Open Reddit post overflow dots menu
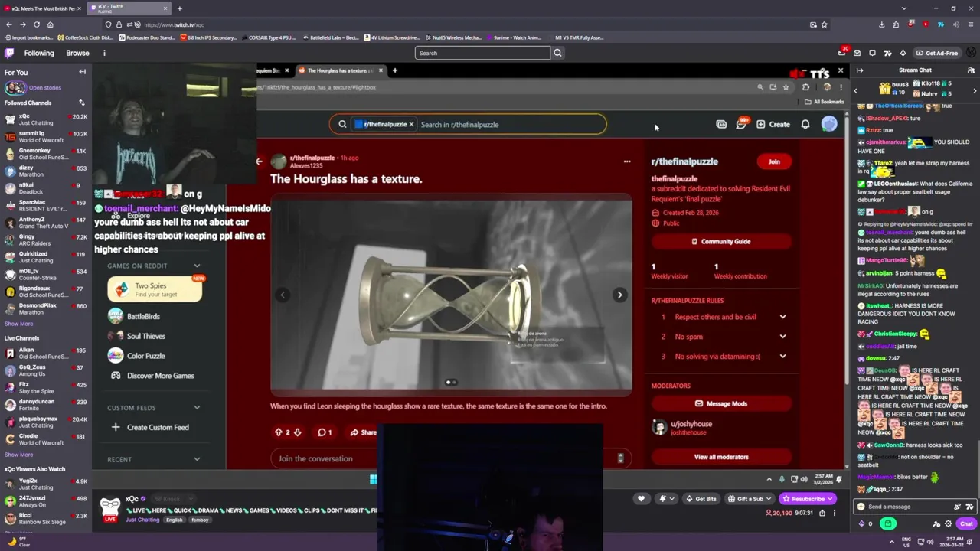This screenshot has height=551, width=980. pyautogui.click(x=627, y=161)
